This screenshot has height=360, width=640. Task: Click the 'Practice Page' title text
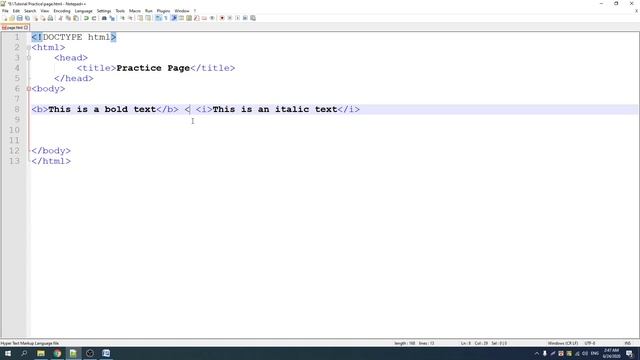[153, 68]
